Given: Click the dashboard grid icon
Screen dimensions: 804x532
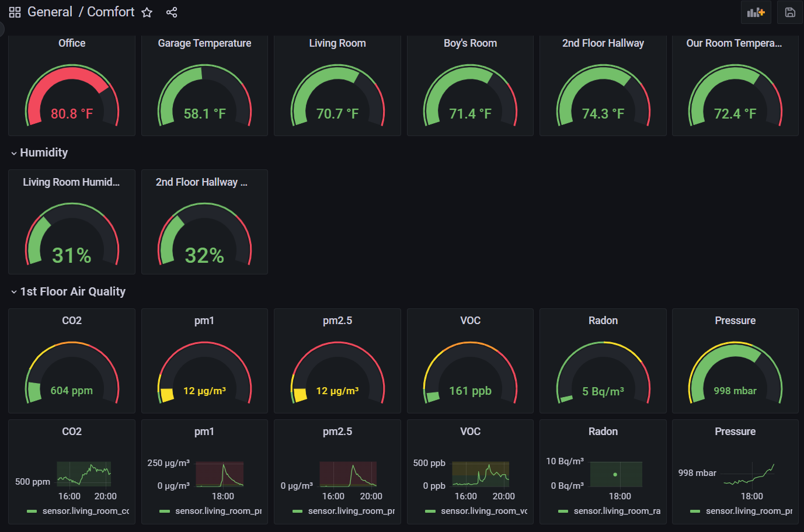Looking at the screenshot, I should coord(15,12).
